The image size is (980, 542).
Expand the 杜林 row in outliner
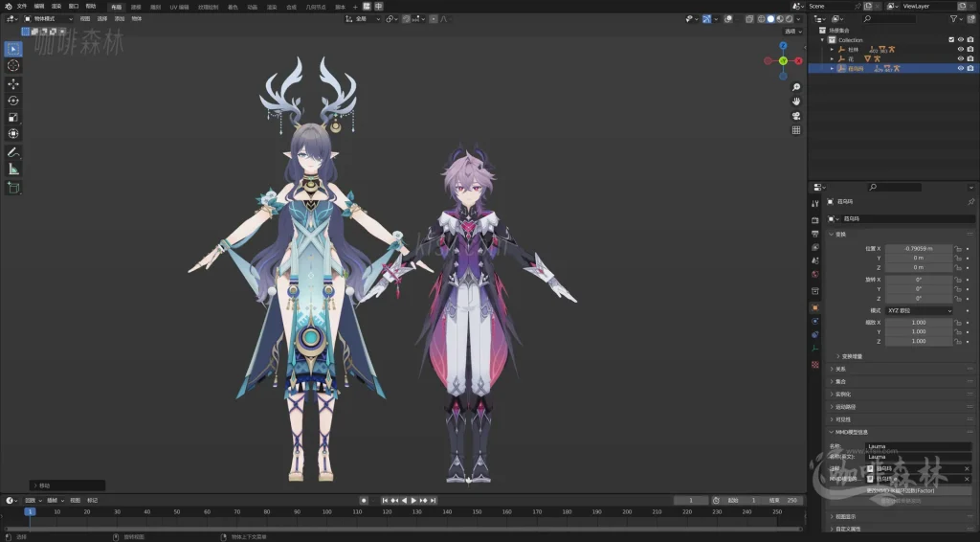[x=832, y=50]
